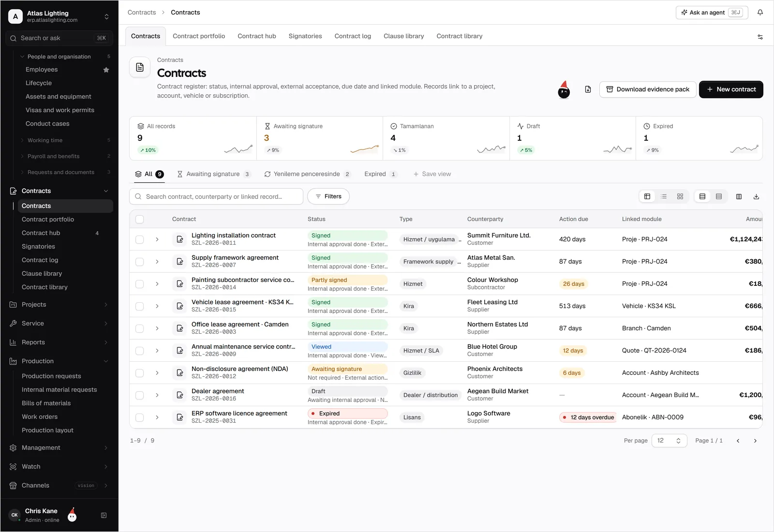The image size is (774, 532).
Task: Select the Dealer agreement row checkbox
Action: click(x=140, y=395)
